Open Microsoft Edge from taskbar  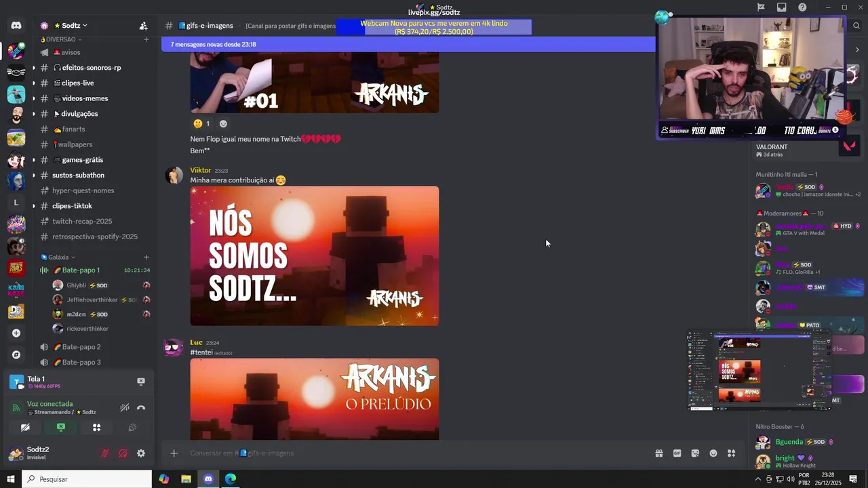pyautogui.click(x=231, y=479)
